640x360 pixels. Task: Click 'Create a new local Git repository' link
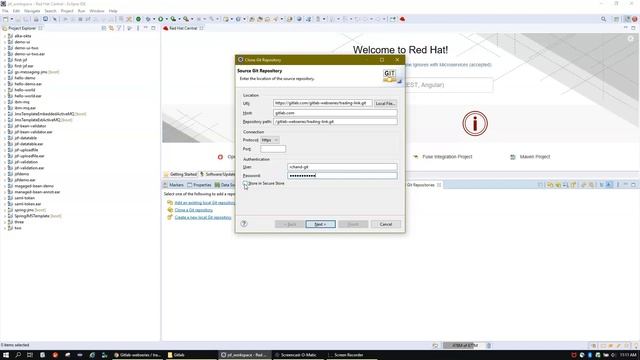(203, 217)
